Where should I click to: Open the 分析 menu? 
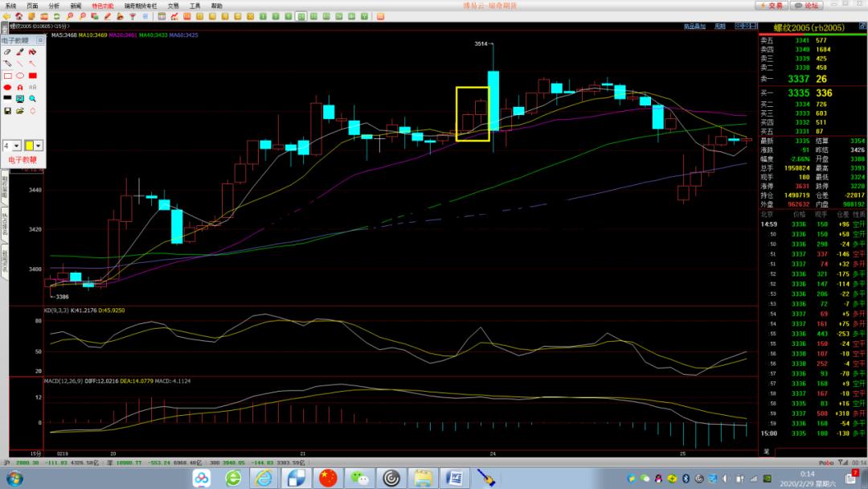click(54, 5)
